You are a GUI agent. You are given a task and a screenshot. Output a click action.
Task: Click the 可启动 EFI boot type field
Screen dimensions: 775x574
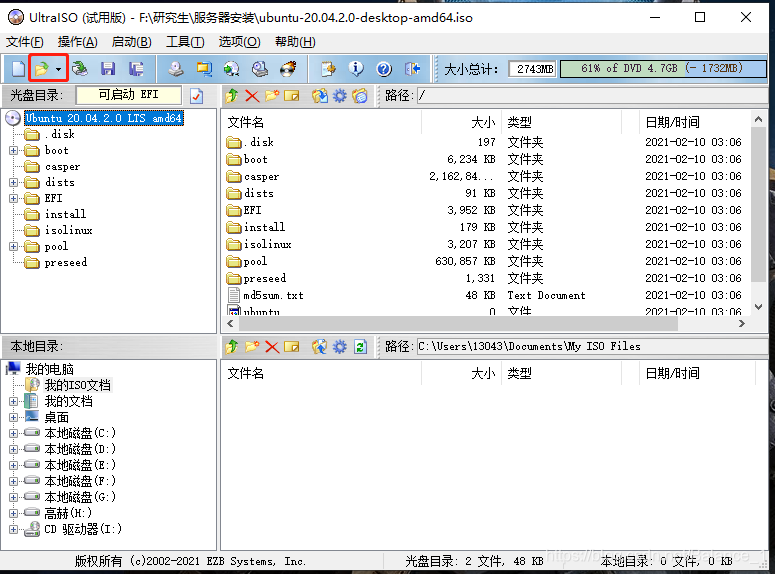coord(129,95)
